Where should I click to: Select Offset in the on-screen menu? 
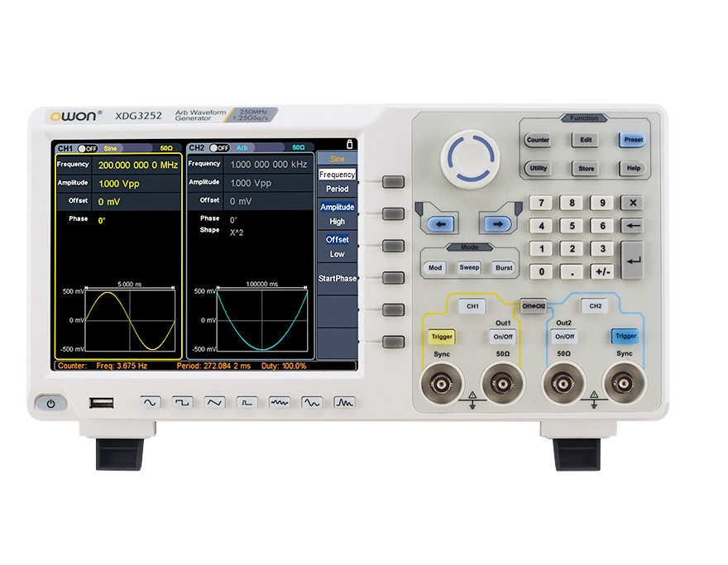(x=337, y=240)
